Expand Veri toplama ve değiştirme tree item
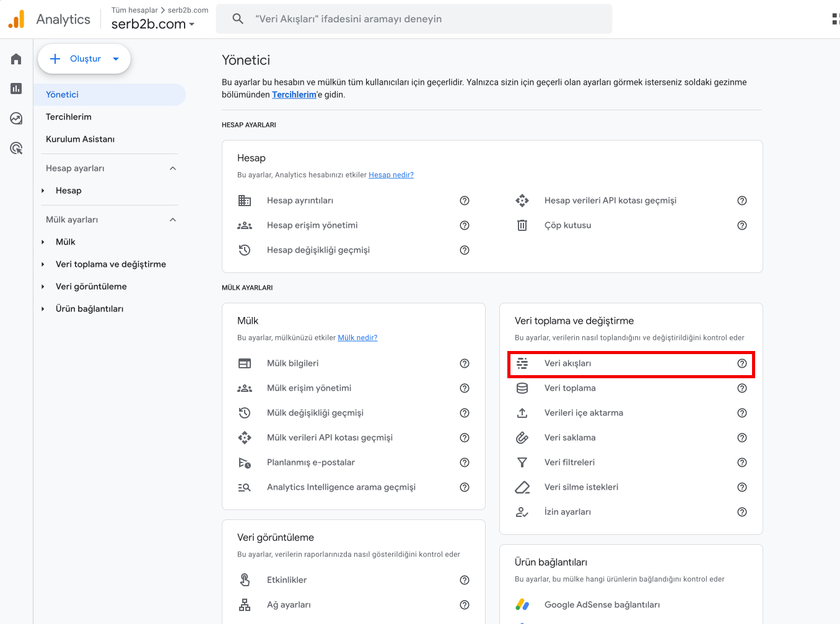840x624 pixels. (43, 264)
